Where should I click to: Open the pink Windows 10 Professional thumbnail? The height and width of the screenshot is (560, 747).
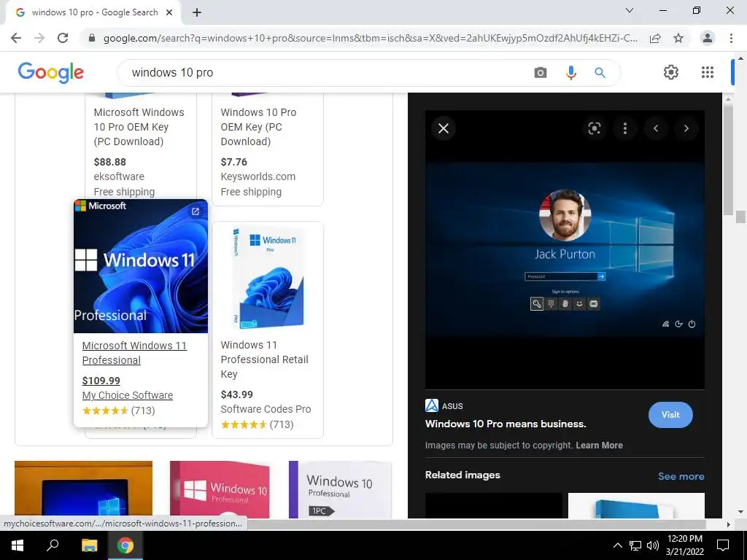[x=220, y=489]
